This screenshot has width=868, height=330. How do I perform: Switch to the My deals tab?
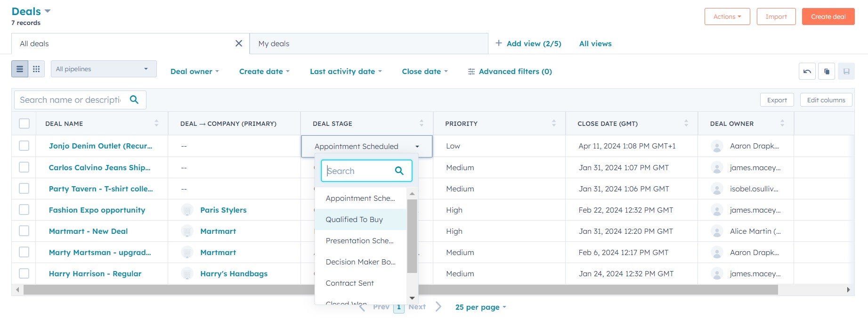click(x=369, y=43)
